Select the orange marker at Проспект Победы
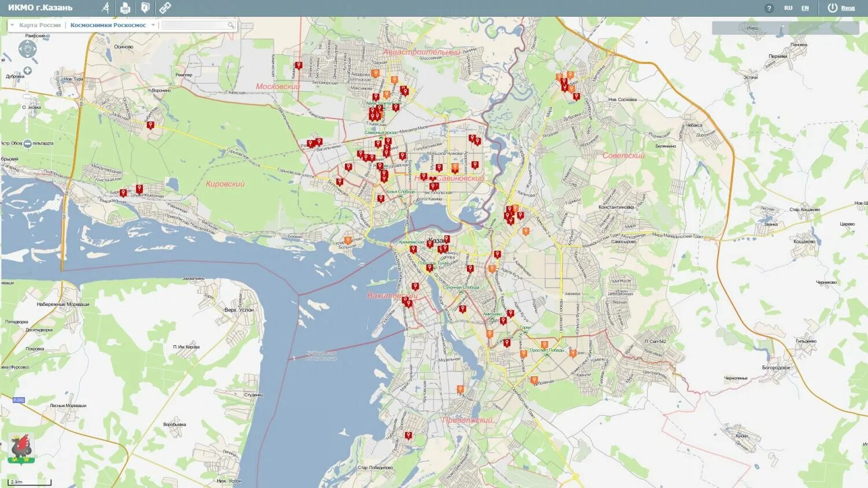 click(545, 345)
